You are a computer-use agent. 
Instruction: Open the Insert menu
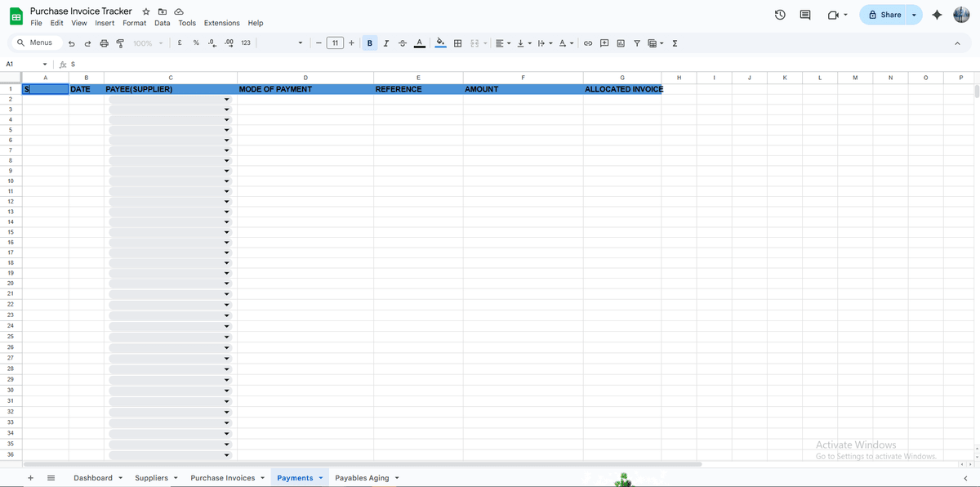coord(105,23)
